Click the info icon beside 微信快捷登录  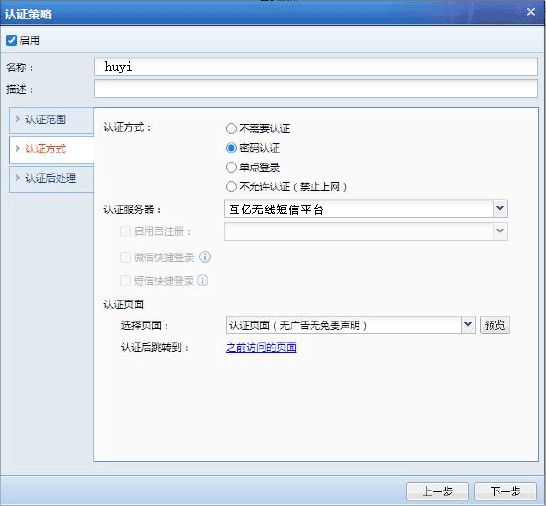(205, 257)
